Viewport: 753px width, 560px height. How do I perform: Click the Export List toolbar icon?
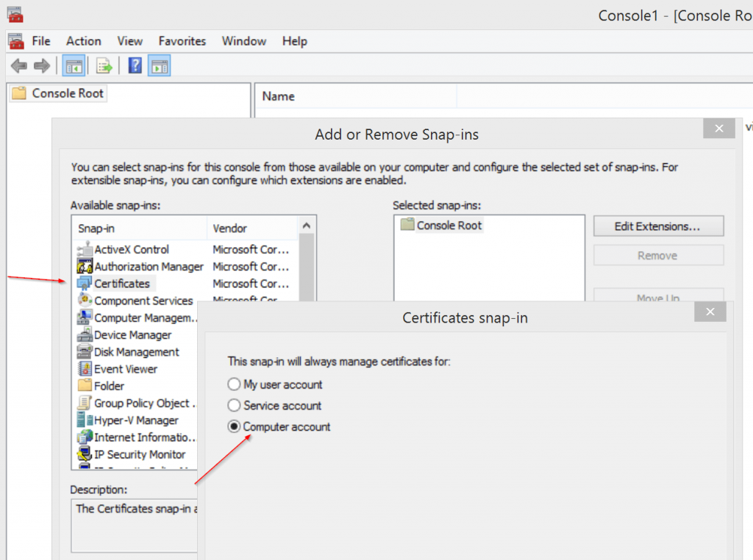[104, 65]
